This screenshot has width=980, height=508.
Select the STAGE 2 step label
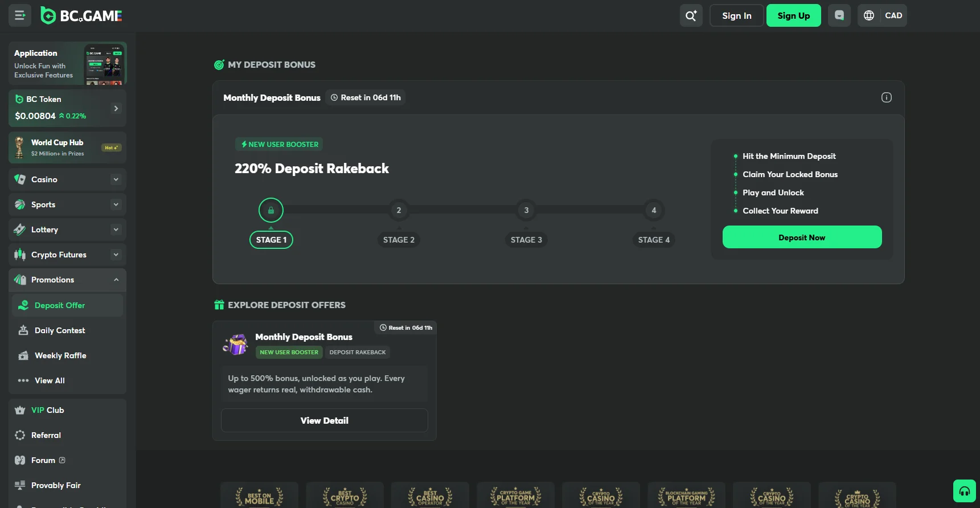(x=399, y=240)
